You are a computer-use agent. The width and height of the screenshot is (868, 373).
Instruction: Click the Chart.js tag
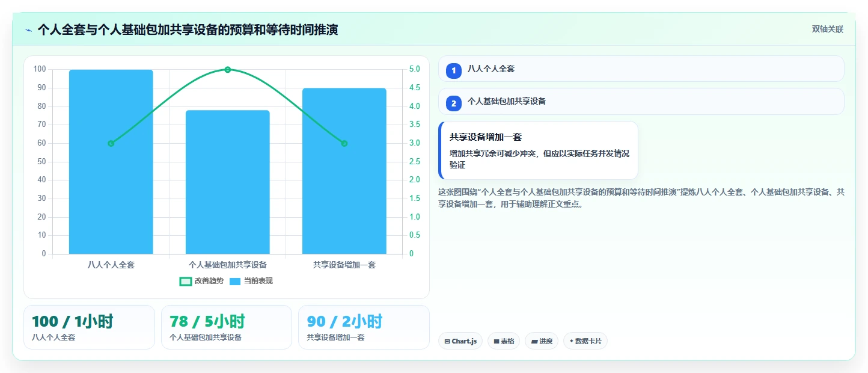[x=460, y=341]
